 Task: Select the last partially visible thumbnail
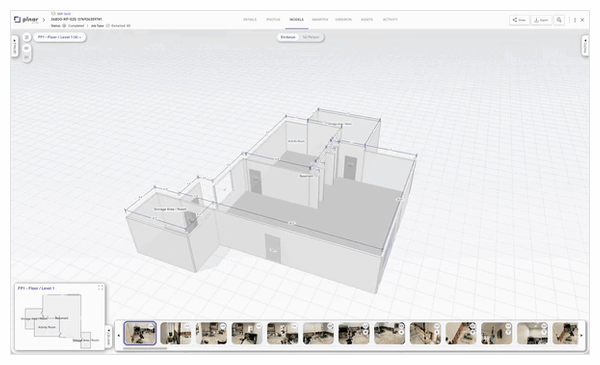(x=565, y=333)
